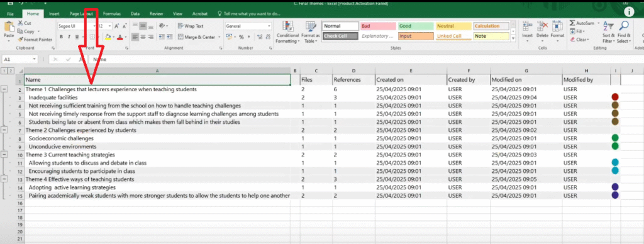Switch to the Acrobat tab
The width and height of the screenshot is (644, 244).
coord(199,14)
